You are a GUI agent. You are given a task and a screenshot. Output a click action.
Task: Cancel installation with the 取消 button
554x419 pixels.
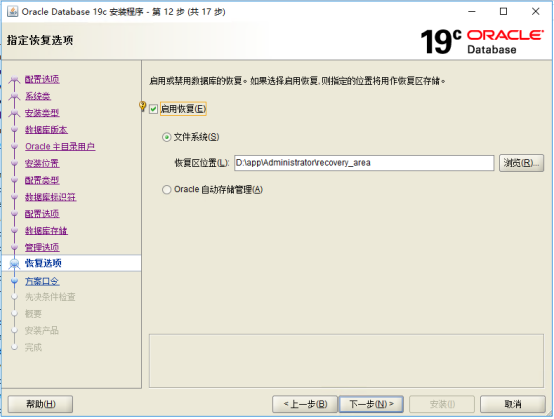coord(513,404)
